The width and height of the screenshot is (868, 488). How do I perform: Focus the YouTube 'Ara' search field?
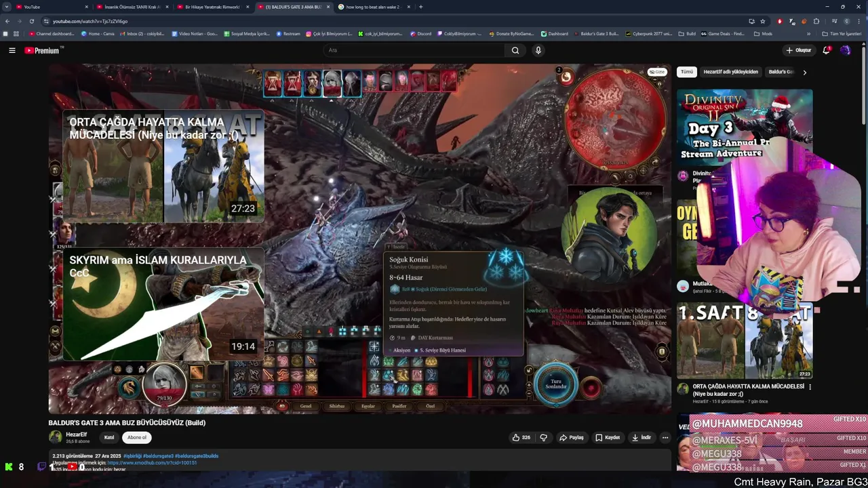[x=414, y=50]
